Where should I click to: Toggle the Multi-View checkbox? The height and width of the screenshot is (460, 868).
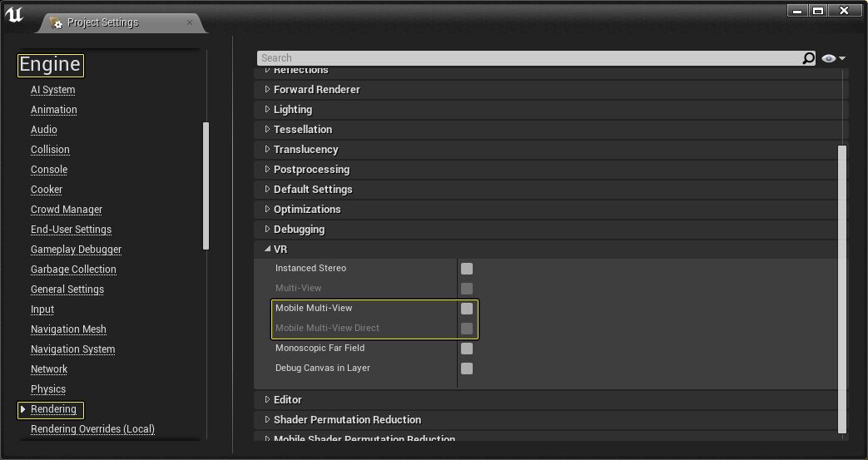[467, 289]
